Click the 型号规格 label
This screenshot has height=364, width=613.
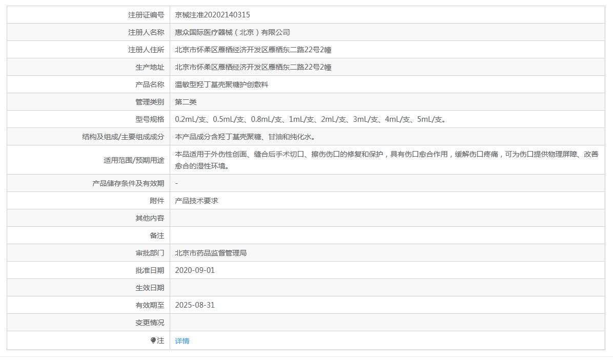pyautogui.click(x=150, y=119)
